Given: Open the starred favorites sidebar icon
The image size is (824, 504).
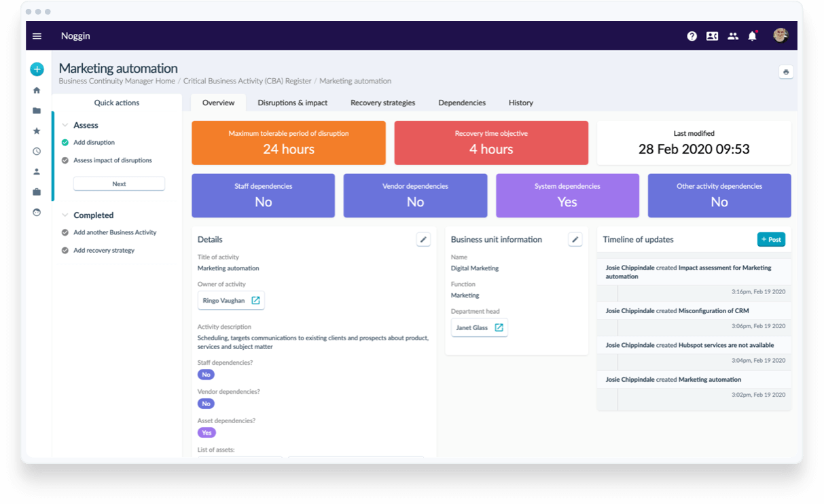Looking at the screenshot, I should pyautogui.click(x=37, y=131).
